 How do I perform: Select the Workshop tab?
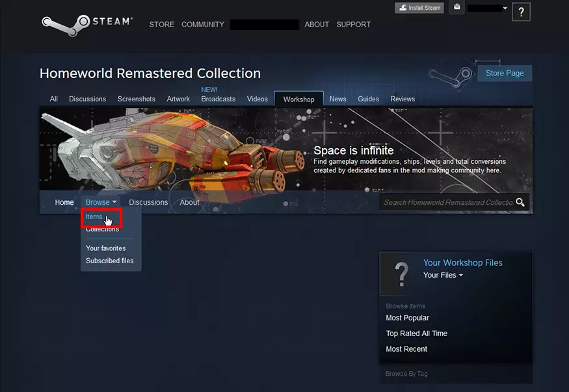click(x=298, y=99)
